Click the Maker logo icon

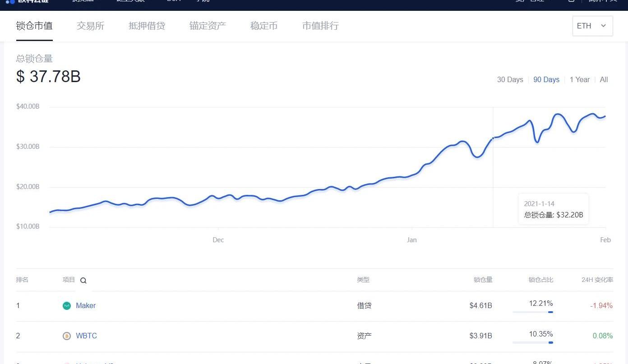pyautogui.click(x=67, y=306)
